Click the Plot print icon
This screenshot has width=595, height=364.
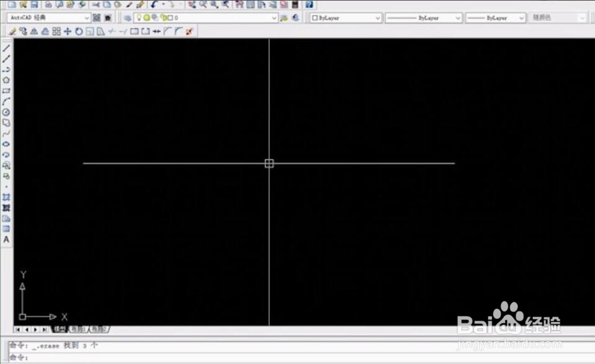(48, 4)
